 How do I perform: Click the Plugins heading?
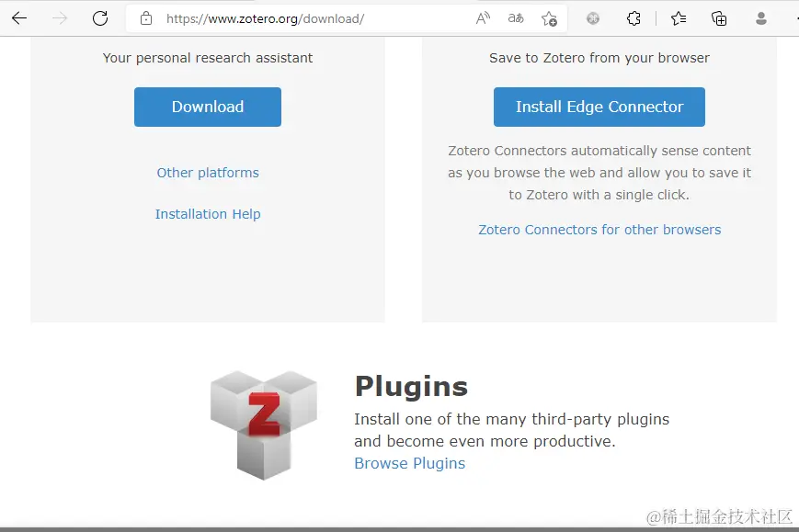click(411, 386)
